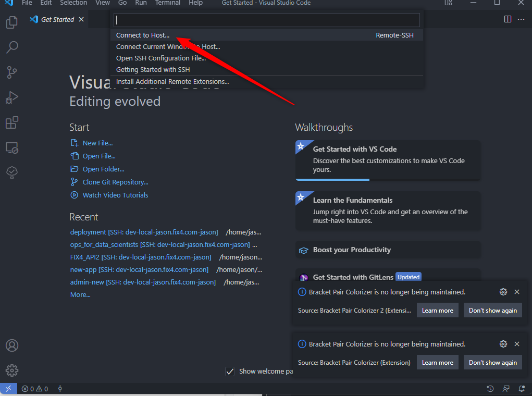Screen dimensions: 532x396
Task: Open recent new-app SSH workspace
Action: point(140,270)
